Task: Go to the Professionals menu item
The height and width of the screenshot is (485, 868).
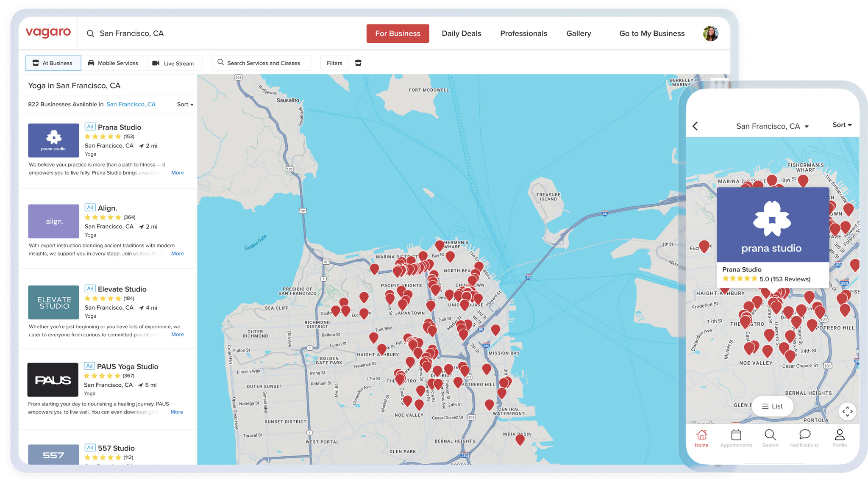Action: 523,33
